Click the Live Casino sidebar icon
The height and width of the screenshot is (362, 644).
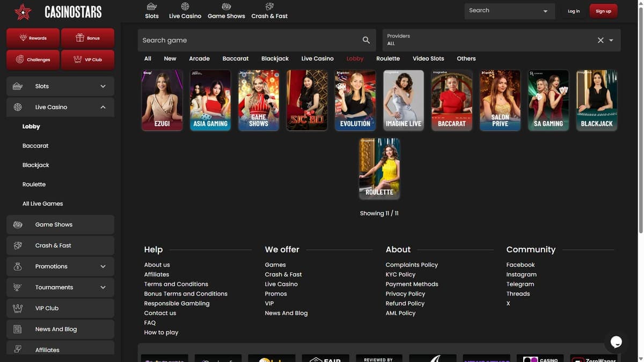18,107
